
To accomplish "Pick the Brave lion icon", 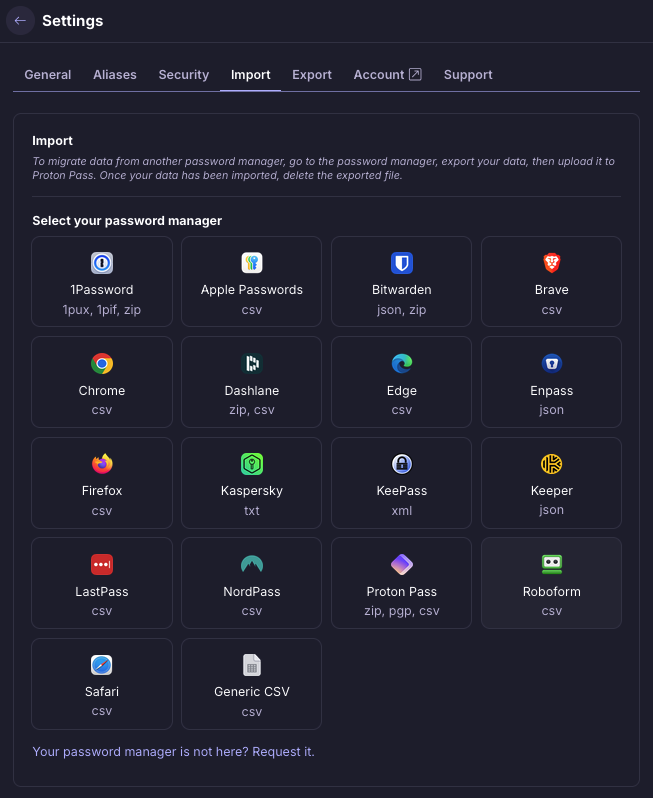I will coord(552,263).
